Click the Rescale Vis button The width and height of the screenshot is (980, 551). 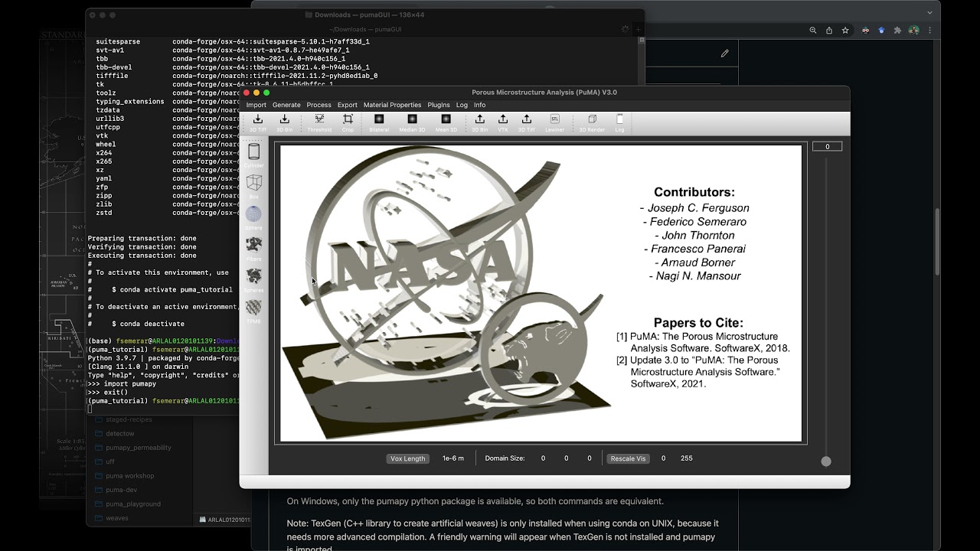click(628, 458)
